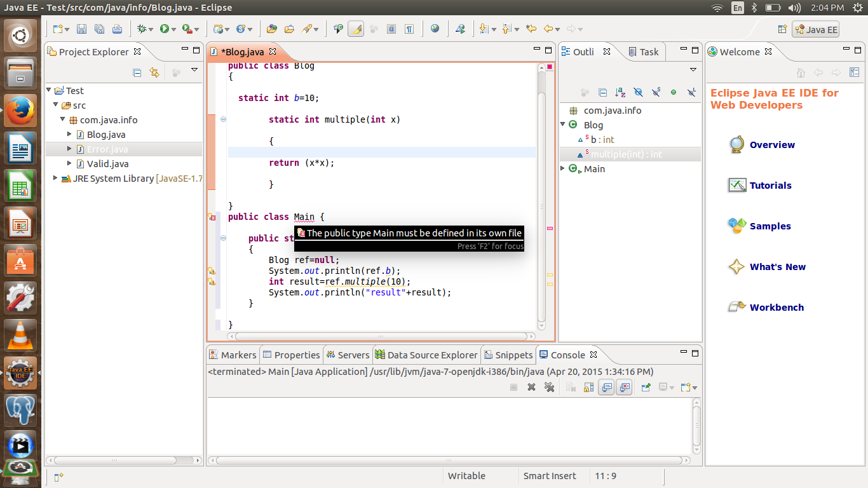Remove all terminated launches in Console
Image resolution: width=868 pixels, height=488 pixels.
coord(549,387)
